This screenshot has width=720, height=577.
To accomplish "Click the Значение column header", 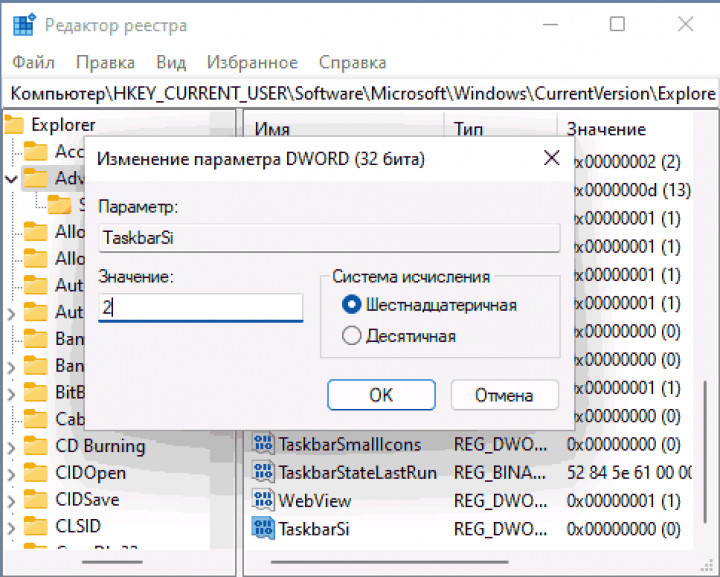I will [x=606, y=129].
